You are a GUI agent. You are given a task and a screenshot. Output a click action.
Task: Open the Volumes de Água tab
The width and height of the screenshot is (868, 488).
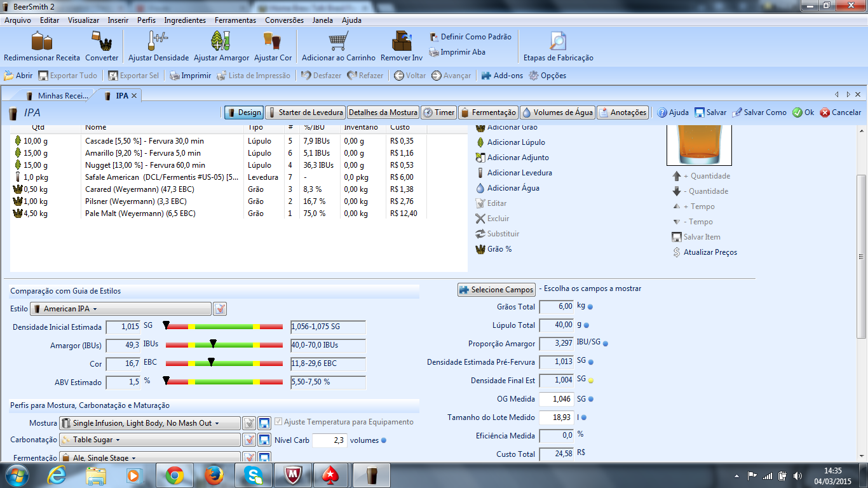[x=557, y=112]
